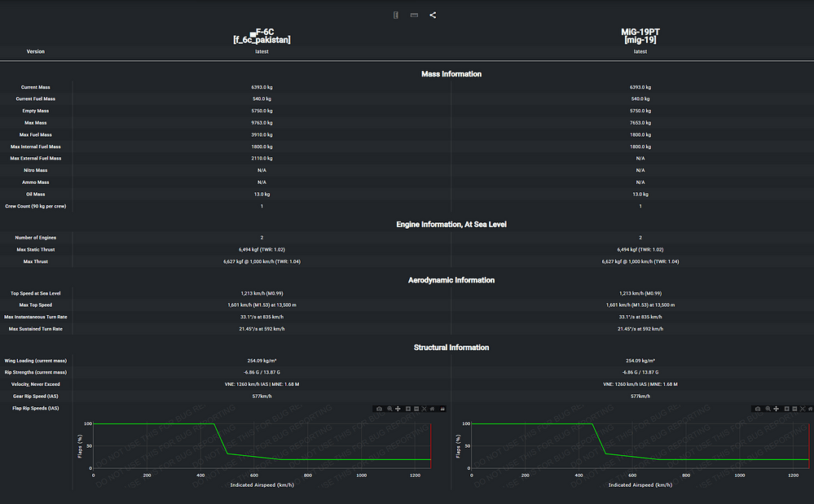The height and width of the screenshot is (504, 814).
Task: Select pan tool on F-6C flap chart
Action: click(398, 409)
